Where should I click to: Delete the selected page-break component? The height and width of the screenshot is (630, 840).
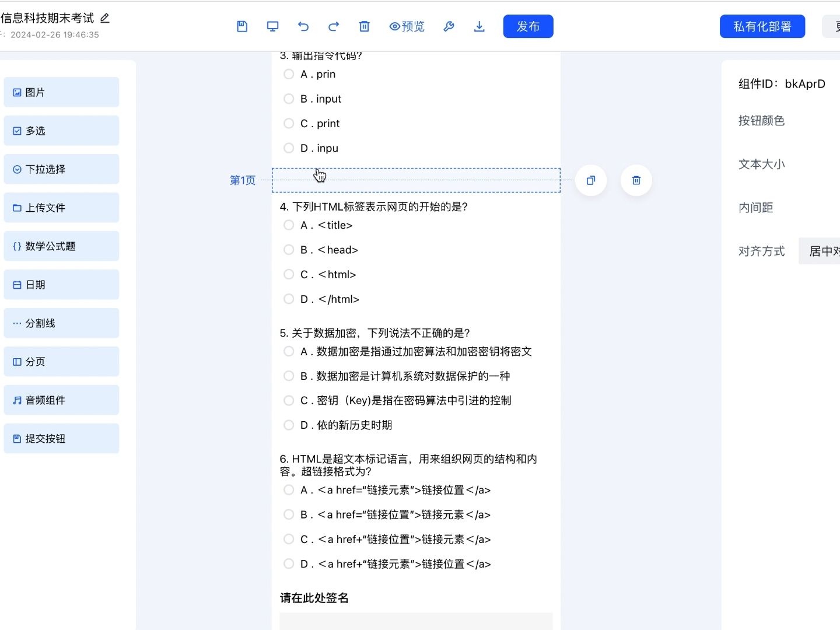636,180
